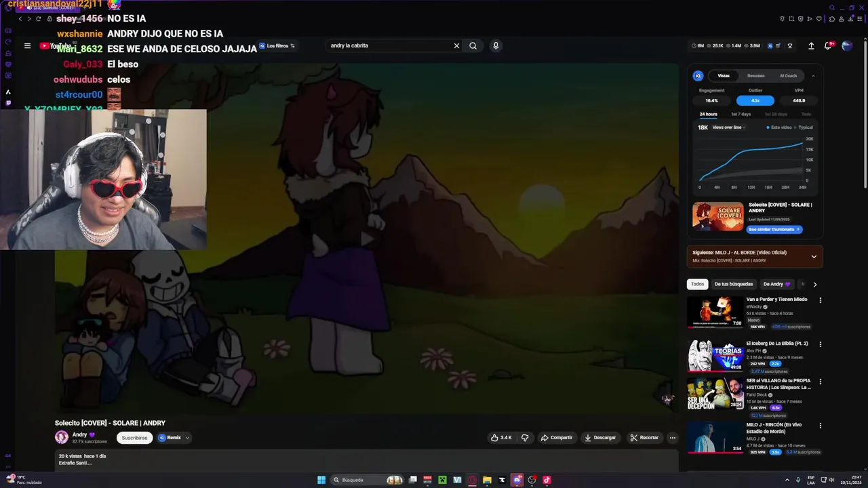Clear the search box text
868x488 pixels.
point(456,46)
